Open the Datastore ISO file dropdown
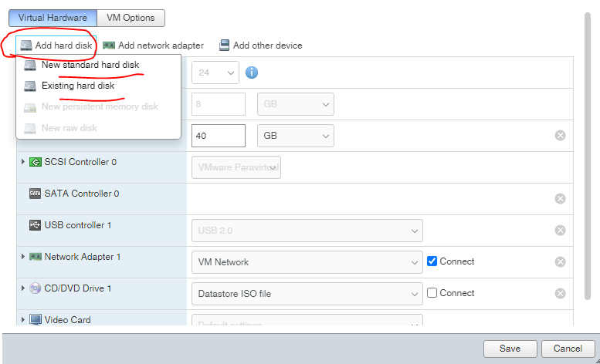Image resolution: width=600 pixels, height=364 pixels. [307, 293]
